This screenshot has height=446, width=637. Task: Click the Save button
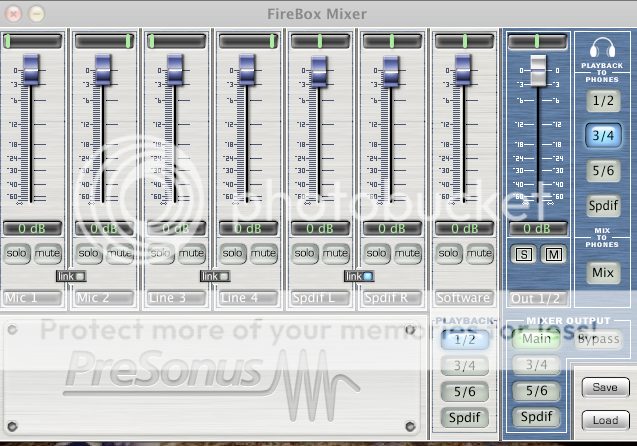(x=605, y=388)
